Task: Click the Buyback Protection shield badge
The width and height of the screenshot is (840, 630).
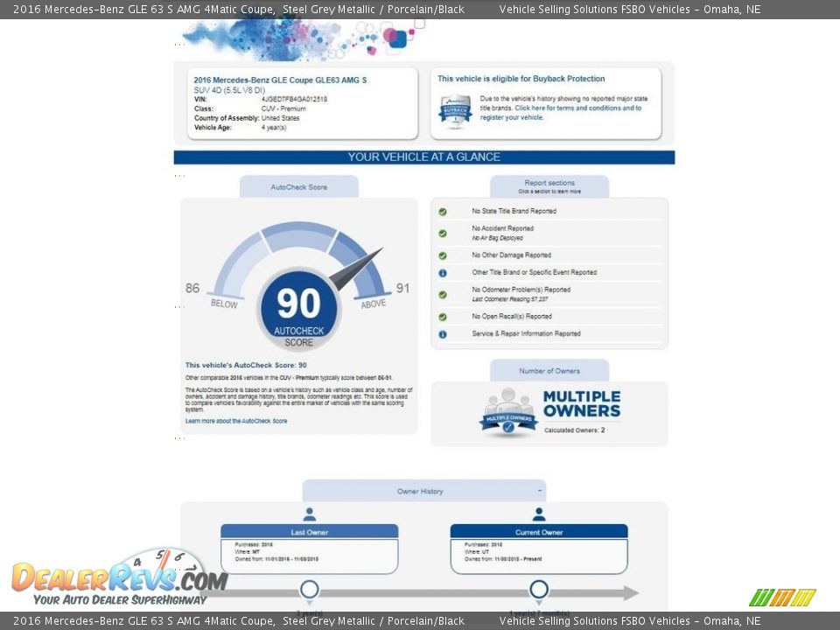Action: [455, 112]
